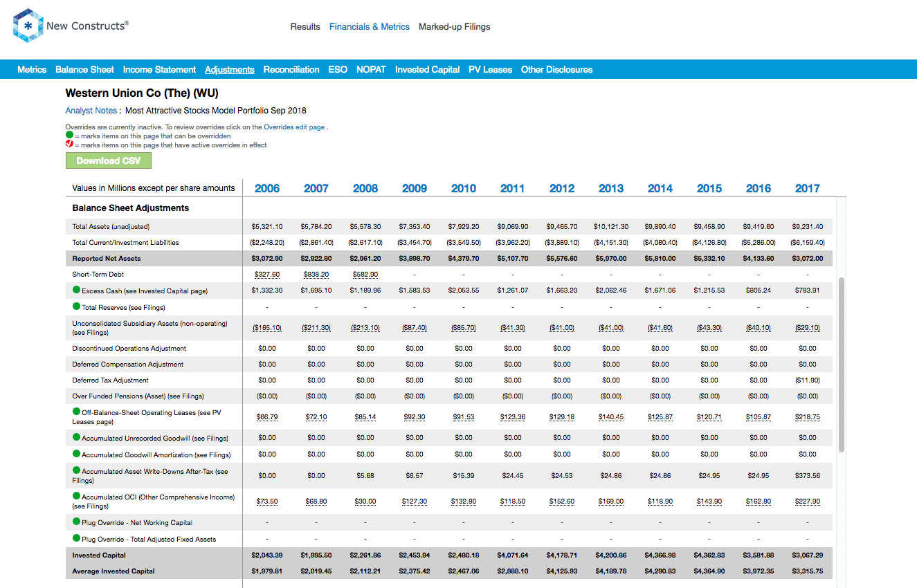The height and width of the screenshot is (588, 917).
Task: Click green dot beside Excess Cash row
Action: tap(76, 290)
